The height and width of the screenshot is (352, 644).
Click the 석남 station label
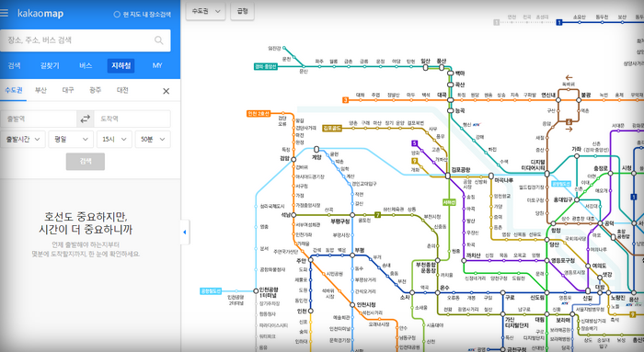[x=285, y=215]
